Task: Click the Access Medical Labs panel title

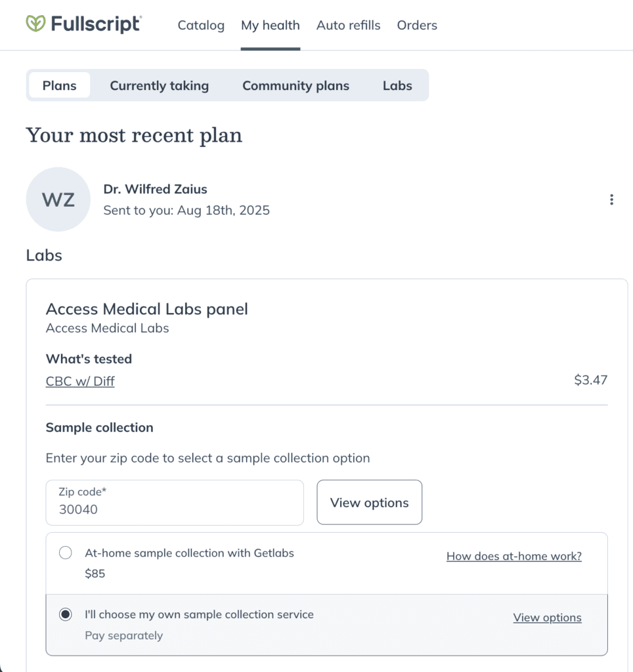Action: pyautogui.click(x=146, y=309)
